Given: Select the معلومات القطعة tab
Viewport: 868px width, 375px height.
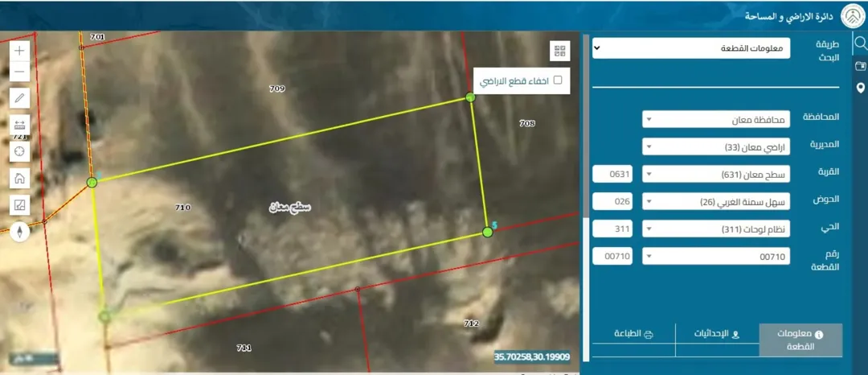Looking at the screenshot, I should pyautogui.click(x=801, y=340).
